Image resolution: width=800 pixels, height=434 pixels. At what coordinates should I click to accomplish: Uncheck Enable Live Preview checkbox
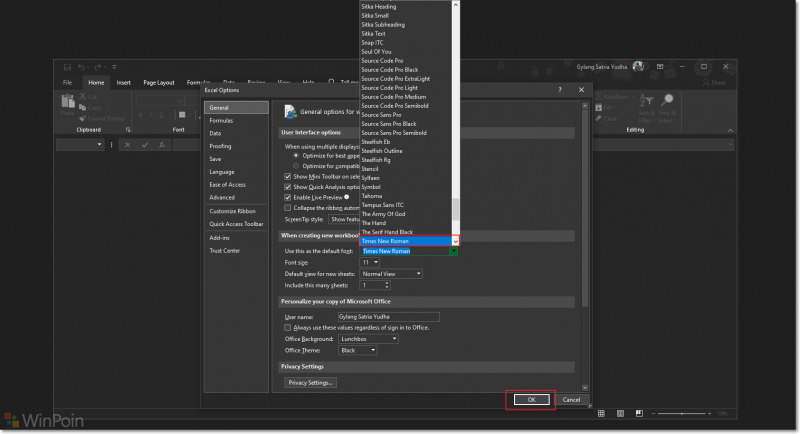288,197
